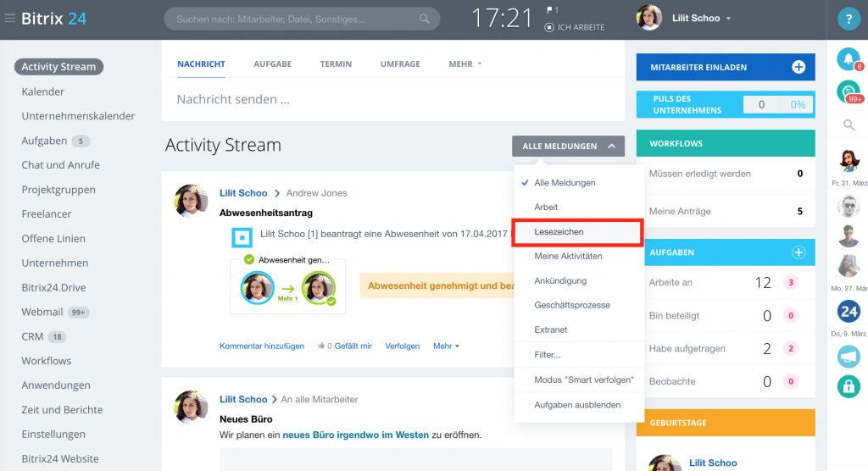Open the contact avatar dated Fr, 31. März

pos(848,162)
